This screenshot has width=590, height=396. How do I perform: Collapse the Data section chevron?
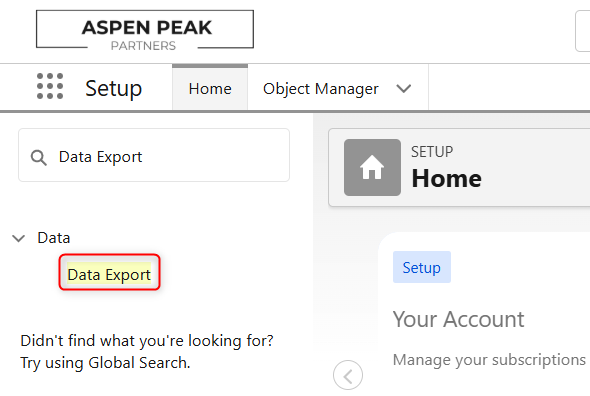[18, 238]
